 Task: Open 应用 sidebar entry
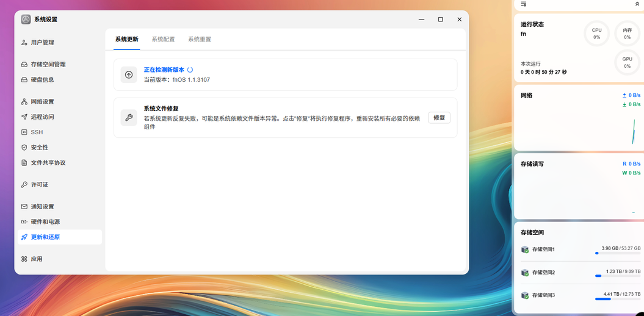[x=60, y=259]
